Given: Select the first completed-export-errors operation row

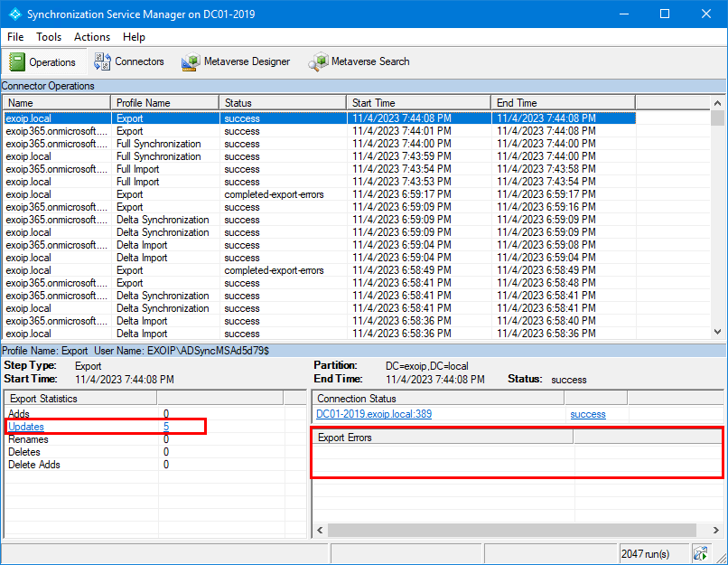Looking at the screenshot, I should (x=274, y=194).
